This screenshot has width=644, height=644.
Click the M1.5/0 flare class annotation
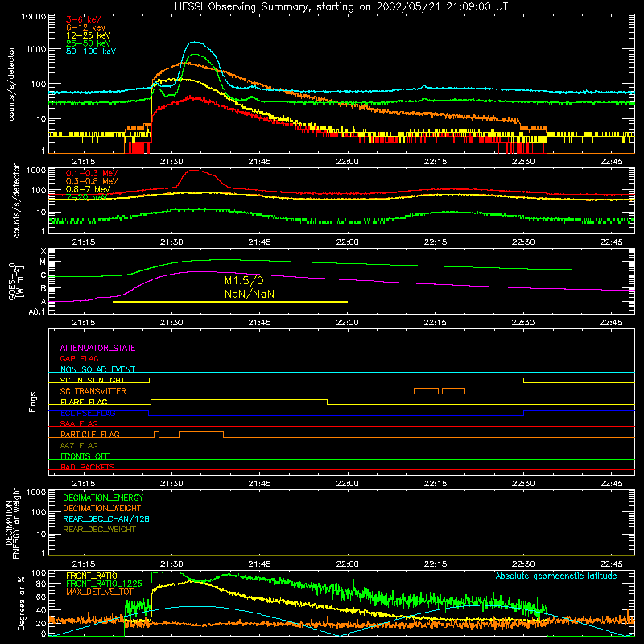[244, 280]
